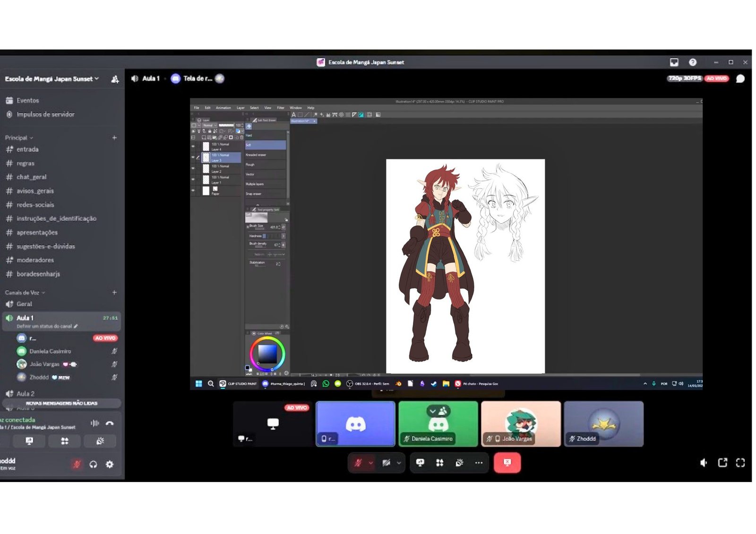
Task: Stop watching stream with red button
Action: click(507, 462)
